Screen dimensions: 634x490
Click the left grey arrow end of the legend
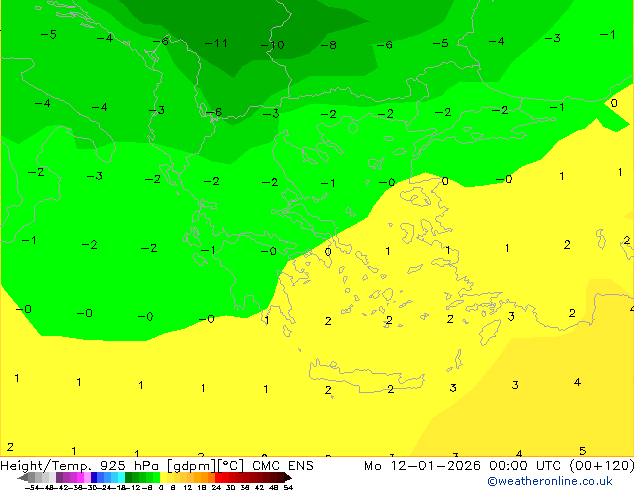(x=23, y=477)
